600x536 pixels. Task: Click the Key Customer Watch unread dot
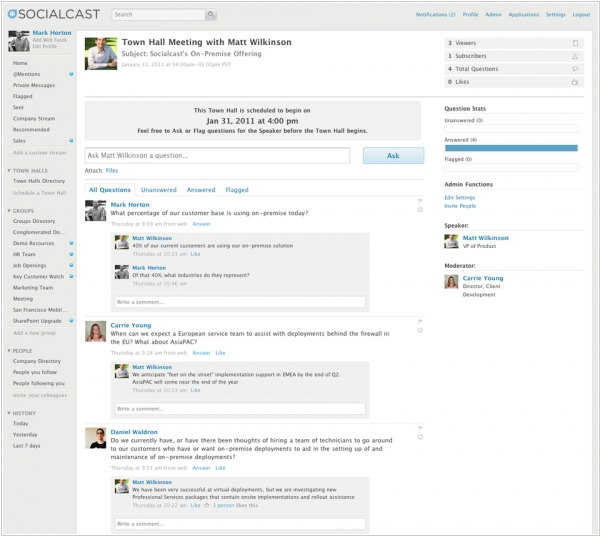[71, 276]
